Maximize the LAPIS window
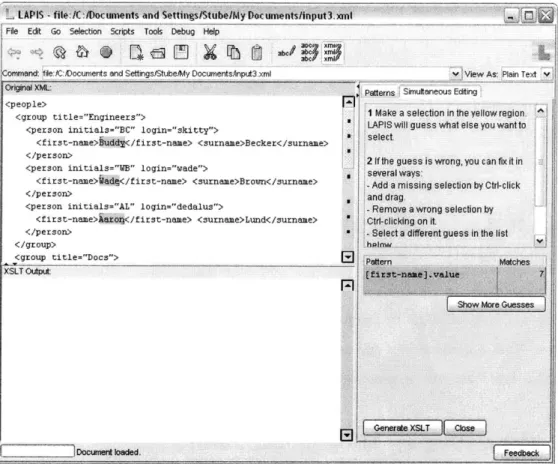Image resolution: width=558 pixels, height=464 pixels. [x=529, y=16]
